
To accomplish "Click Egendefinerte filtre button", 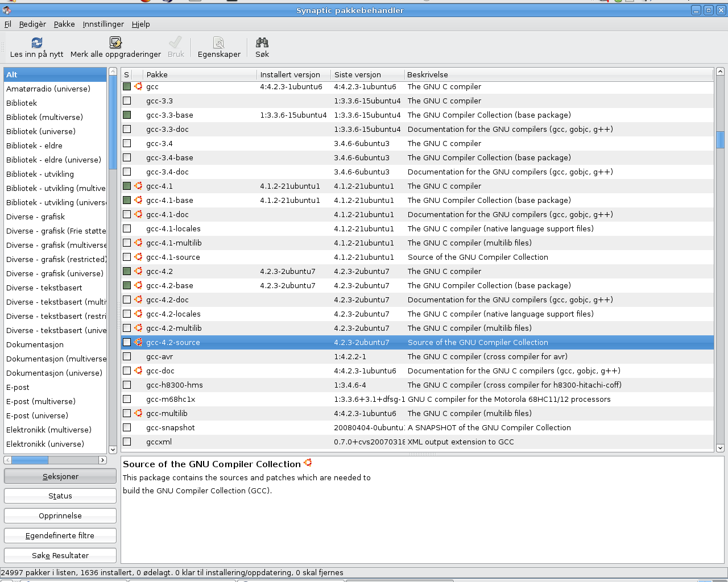I will tap(60, 535).
